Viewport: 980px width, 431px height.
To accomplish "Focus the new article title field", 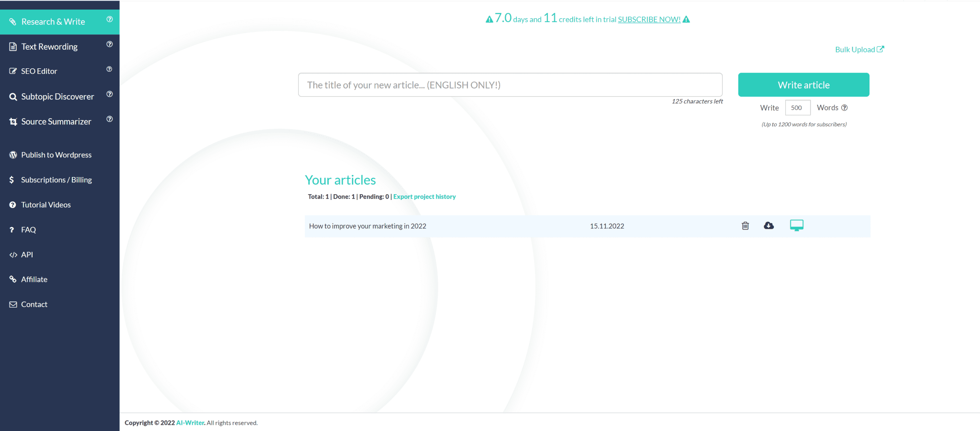I will 510,85.
